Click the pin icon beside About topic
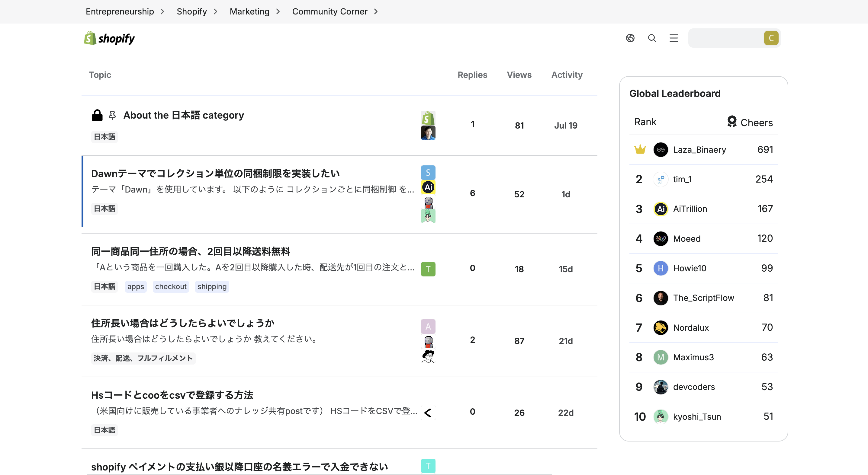This screenshot has width=868, height=475. [113, 116]
